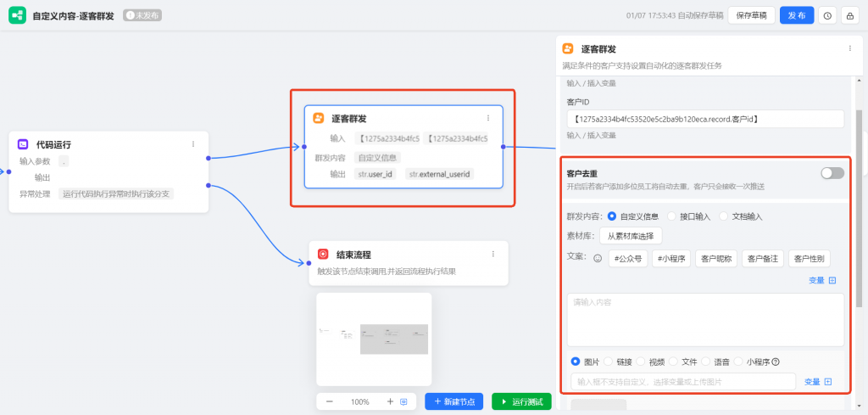
Task: Zoom in with the plus icon
Action: click(x=390, y=401)
